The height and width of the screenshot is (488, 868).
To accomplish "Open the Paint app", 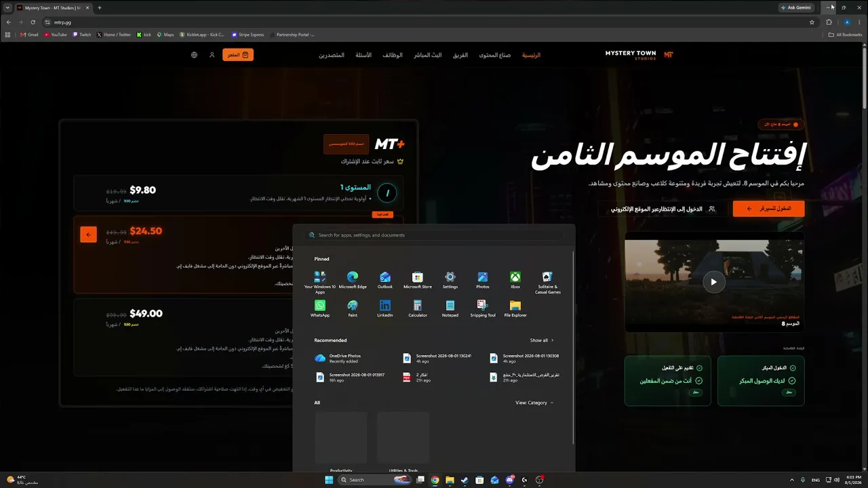I will coord(353,309).
